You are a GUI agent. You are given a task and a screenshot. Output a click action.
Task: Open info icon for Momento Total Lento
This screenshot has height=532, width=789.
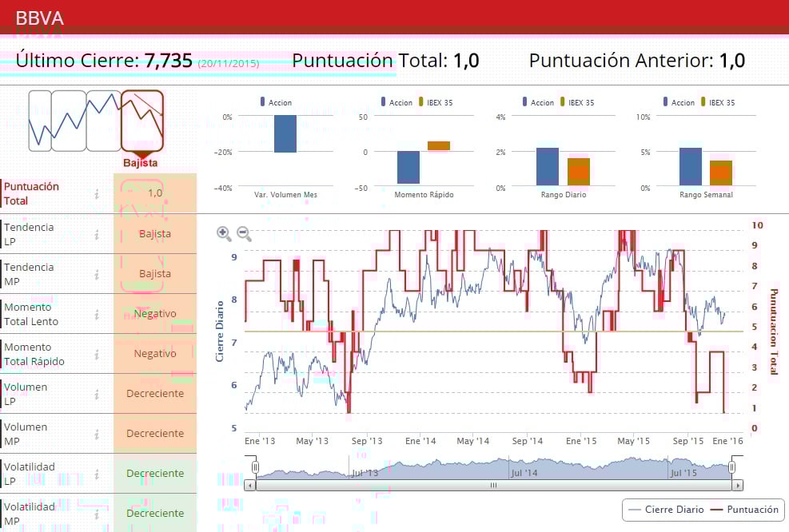tap(97, 315)
